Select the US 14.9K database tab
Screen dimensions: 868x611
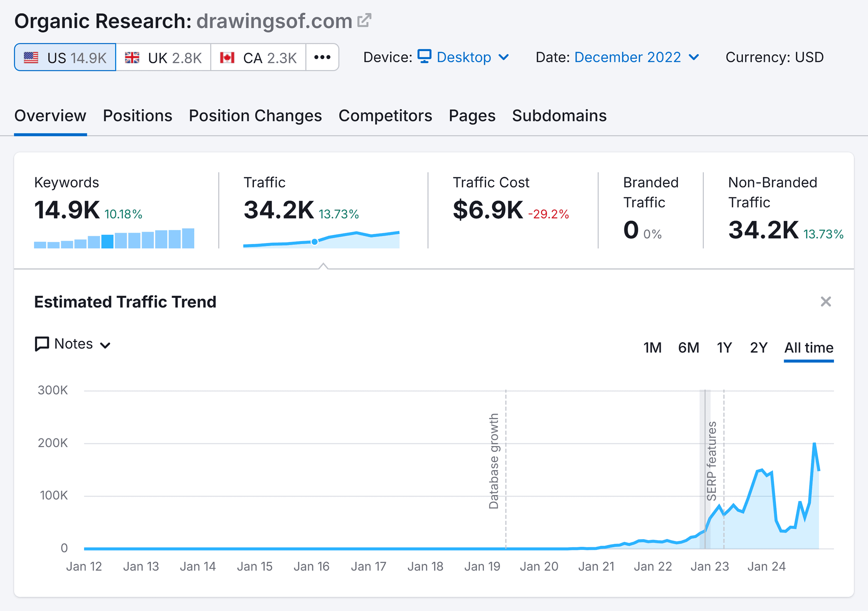[65, 58]
